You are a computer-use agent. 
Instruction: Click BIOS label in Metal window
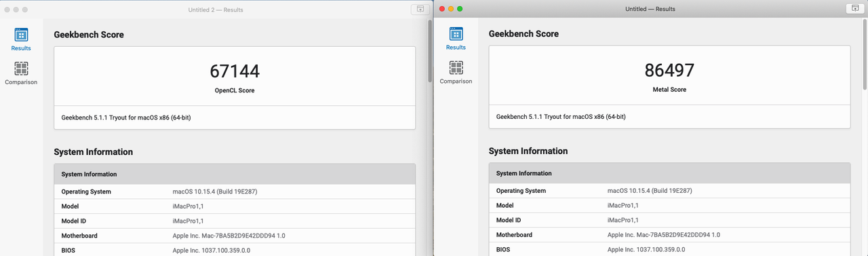click(503, 249)
